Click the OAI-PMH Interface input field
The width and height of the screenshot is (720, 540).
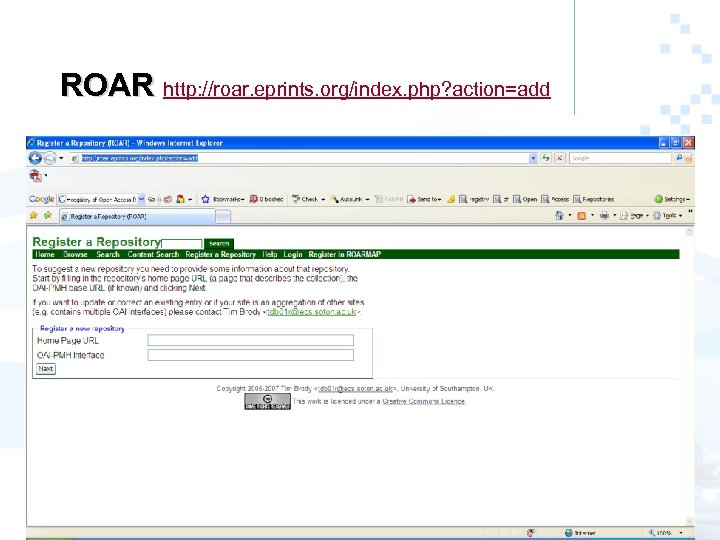coord(251,355)
